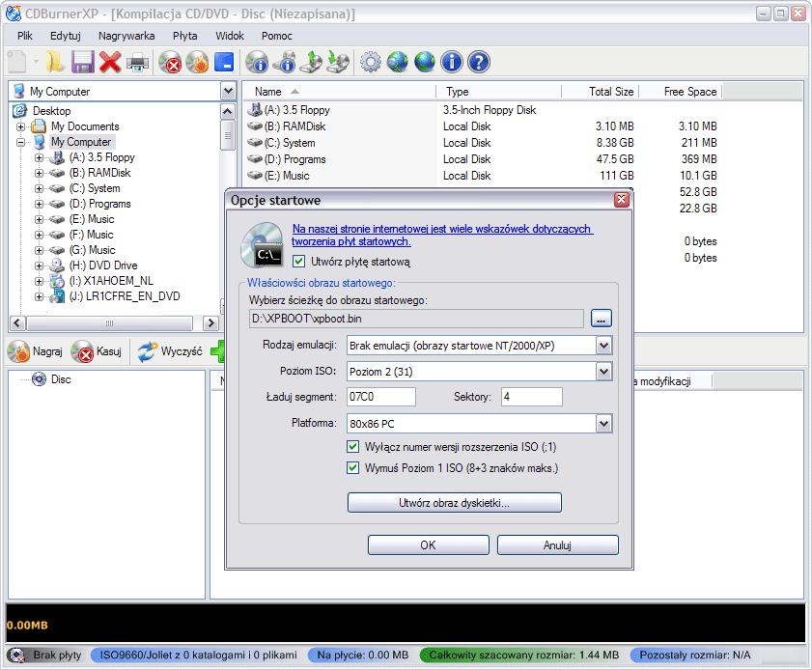
Task: Click the browse '...' button for boot image
Action: 602,319
